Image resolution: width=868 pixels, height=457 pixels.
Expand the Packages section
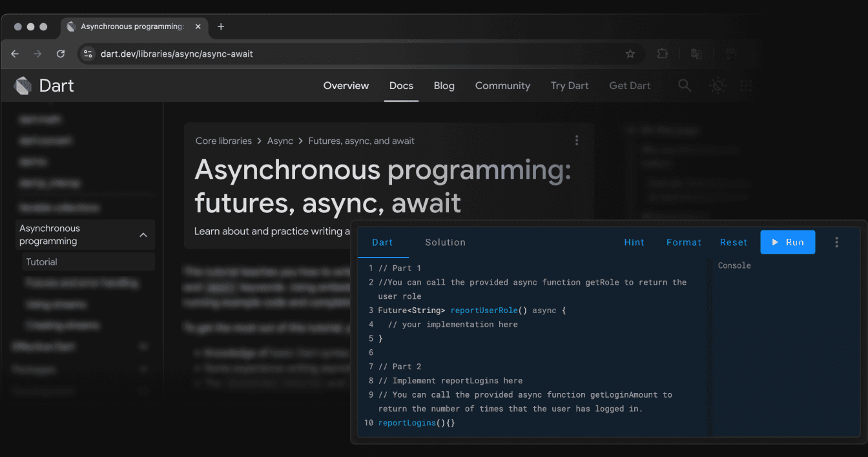143,369
